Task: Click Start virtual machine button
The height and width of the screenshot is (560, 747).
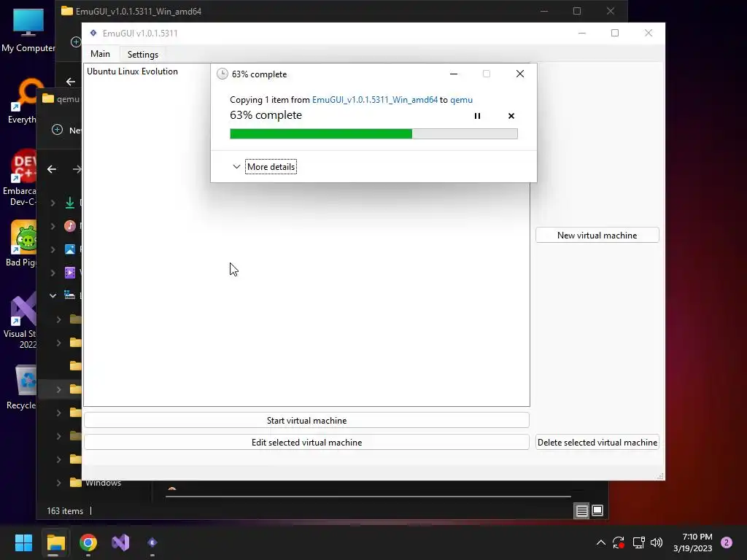Action: click(x=307, y=421)
